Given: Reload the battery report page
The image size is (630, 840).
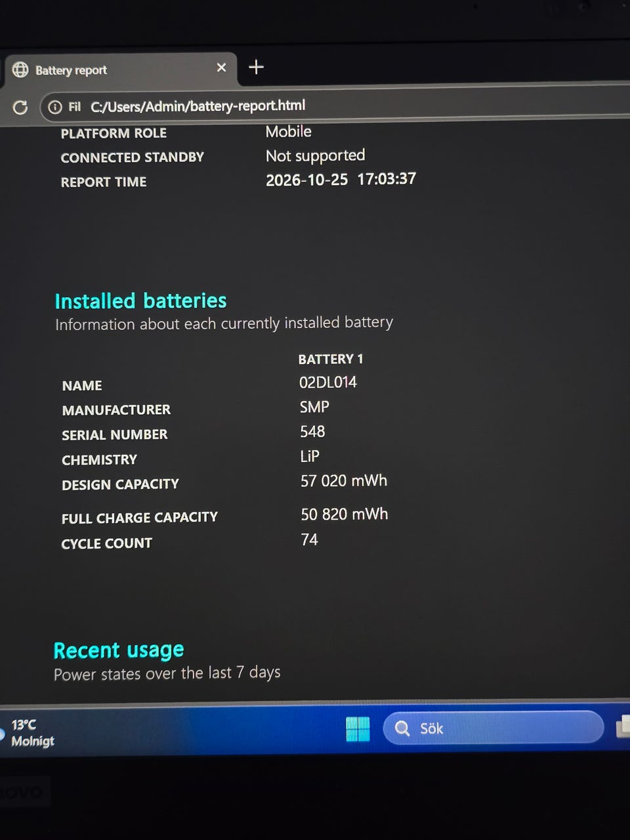Looking at the screenshot, I should pos(20,107).
